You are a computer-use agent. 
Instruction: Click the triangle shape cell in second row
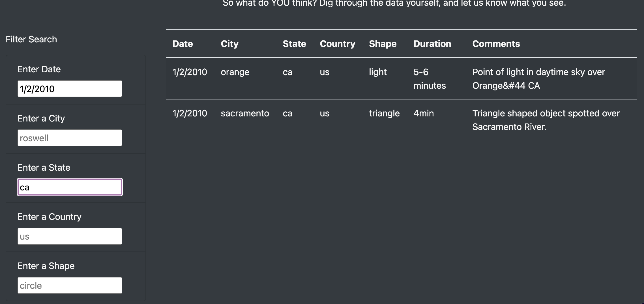tap(384, 113)
